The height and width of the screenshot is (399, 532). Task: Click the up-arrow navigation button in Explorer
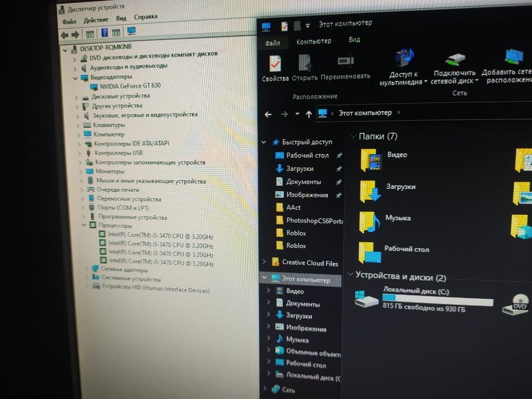(308, 115)
